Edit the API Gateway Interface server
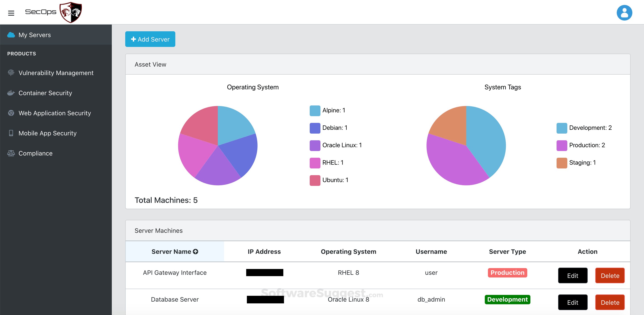644x315 pixels. point(573,275)
